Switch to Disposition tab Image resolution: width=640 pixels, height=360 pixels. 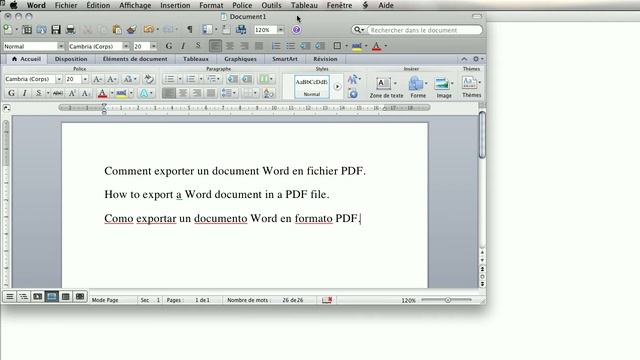pyautogui.click(x=71, y=59)
